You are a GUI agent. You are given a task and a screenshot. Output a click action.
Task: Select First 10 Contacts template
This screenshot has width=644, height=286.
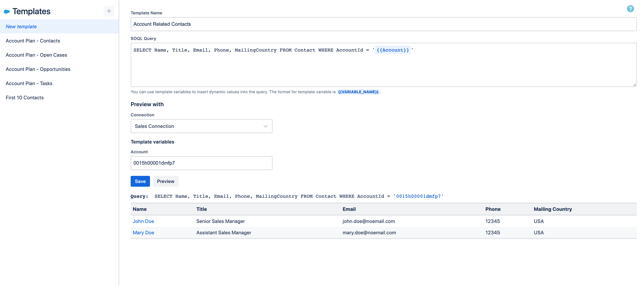click(24, 98)
